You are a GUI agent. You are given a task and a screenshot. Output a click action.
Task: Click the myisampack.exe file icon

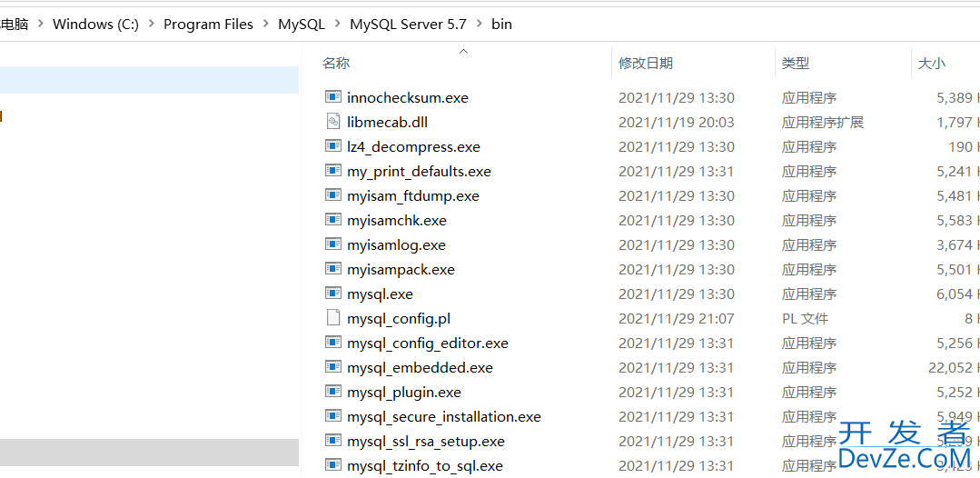click(333, 269)
